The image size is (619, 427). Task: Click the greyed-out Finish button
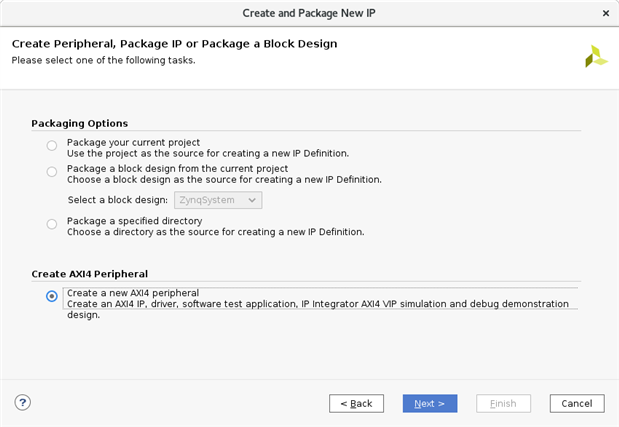pyautogui.click(x=503, y=403)
